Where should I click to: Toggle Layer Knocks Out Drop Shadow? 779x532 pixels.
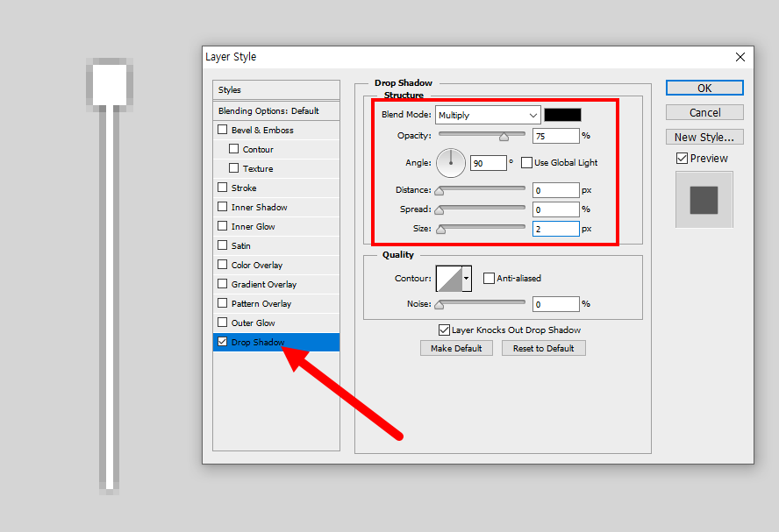pos(444,330)
